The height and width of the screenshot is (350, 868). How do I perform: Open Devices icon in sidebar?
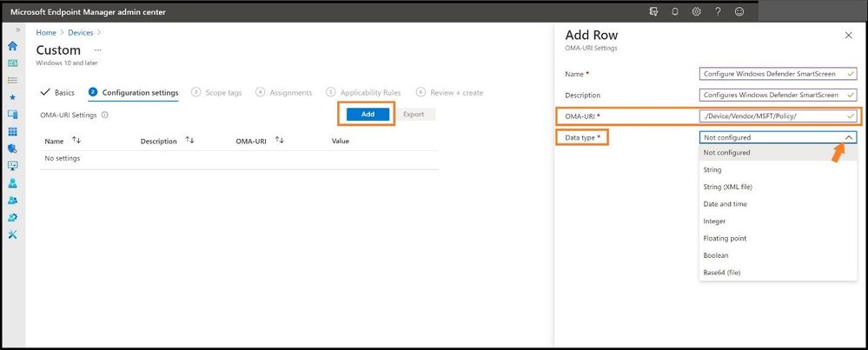coord(12,115)
